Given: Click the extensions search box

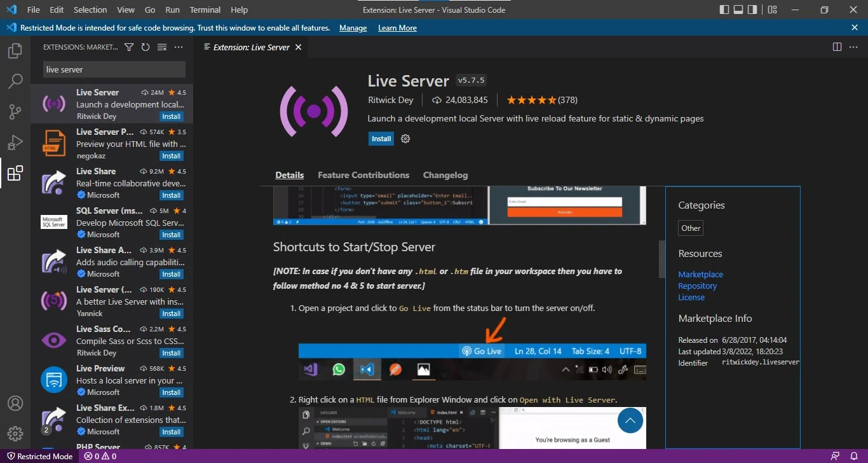Looking at the screenshot, I should tap(114, 69).
